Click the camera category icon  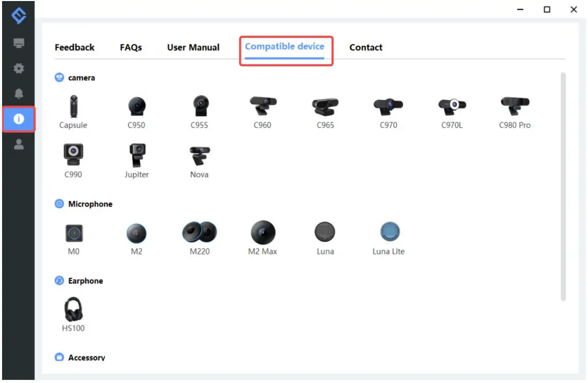click(x=59, y=77)
